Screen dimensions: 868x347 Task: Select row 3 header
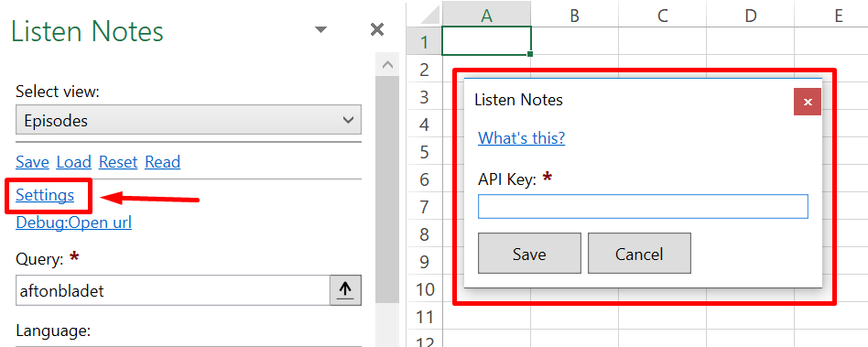[x=425, y=97]
